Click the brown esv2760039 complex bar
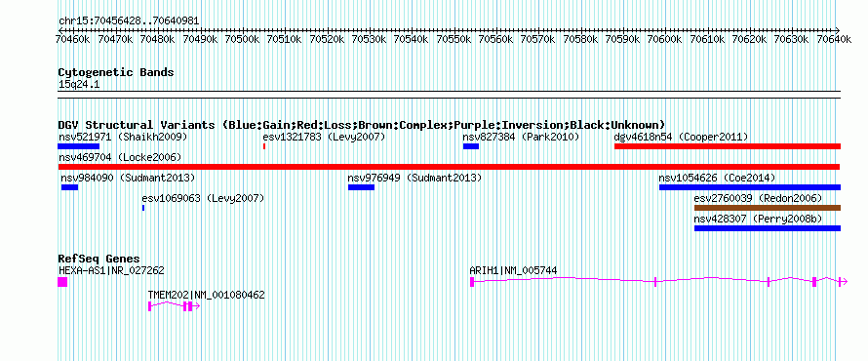This screenshot has height=361, width=868. (x=768, y=208)
